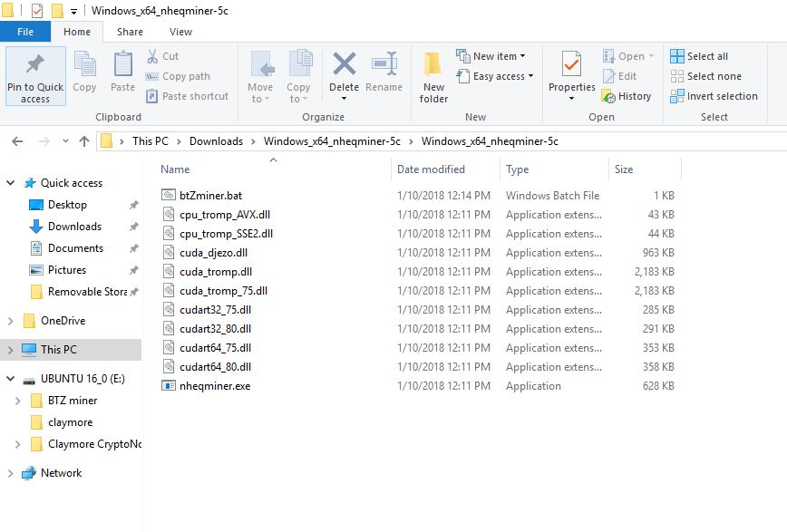787x532 pixels.
Task: Click the new folder icon in title bar
Action: pos(57,11)
